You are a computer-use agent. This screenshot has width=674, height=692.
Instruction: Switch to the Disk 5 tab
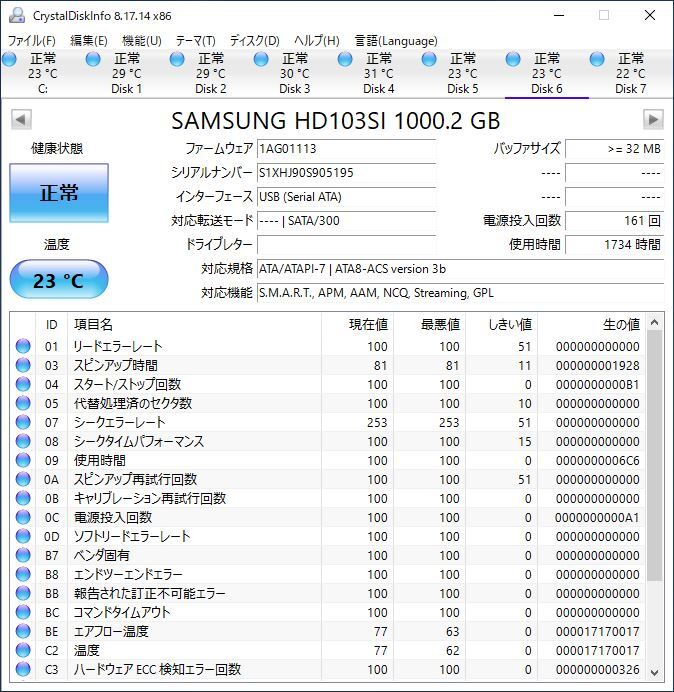463,73
